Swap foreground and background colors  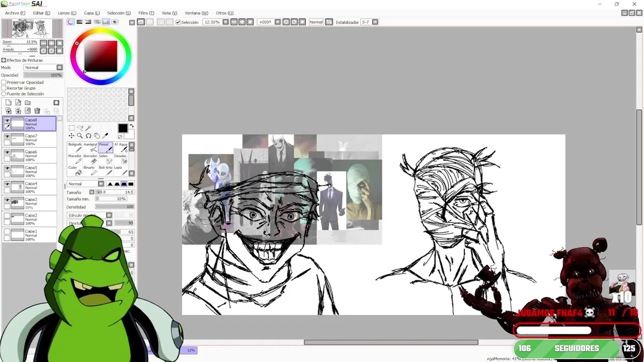coord(131,126)
